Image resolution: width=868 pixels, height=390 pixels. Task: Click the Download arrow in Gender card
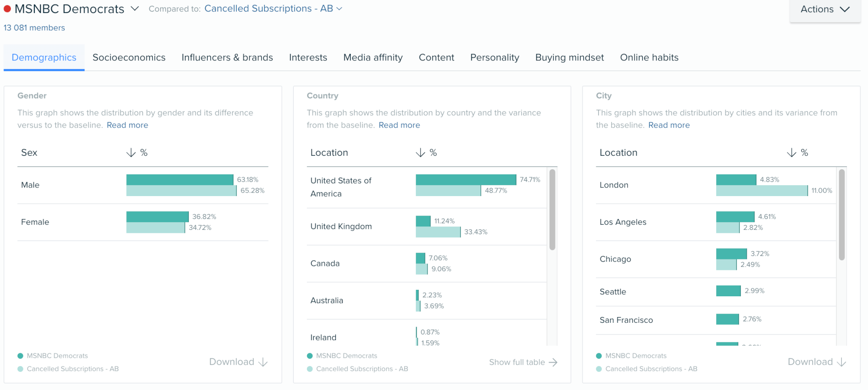click(x=263, y=362)
